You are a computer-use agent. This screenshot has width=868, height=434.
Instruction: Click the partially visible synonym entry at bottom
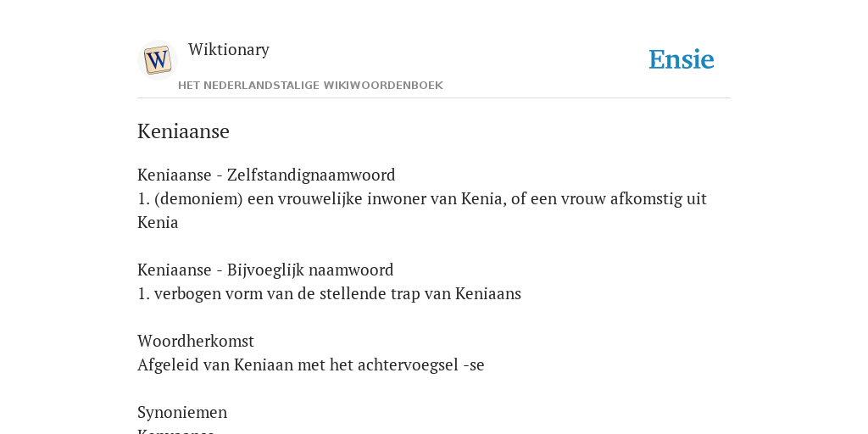175,431
